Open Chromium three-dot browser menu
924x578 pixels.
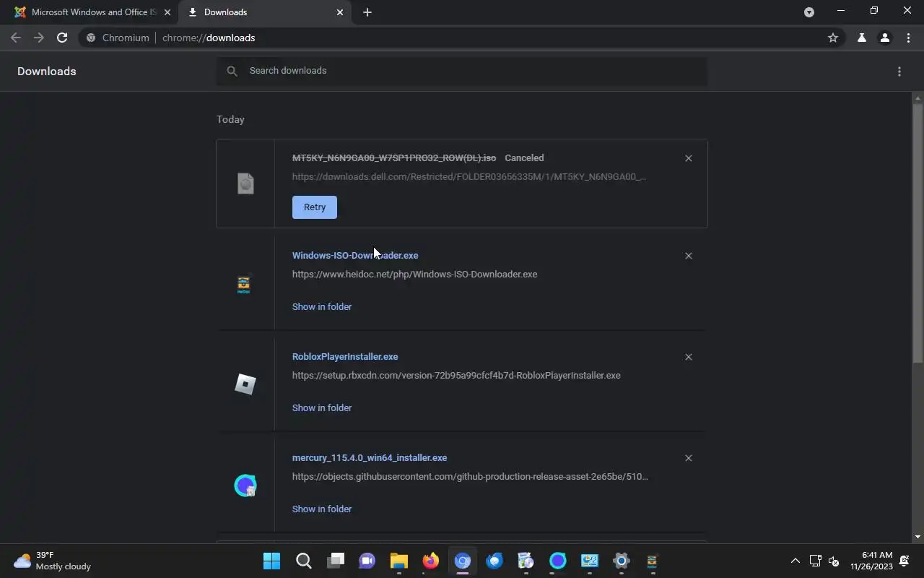(x=908, y=38)
